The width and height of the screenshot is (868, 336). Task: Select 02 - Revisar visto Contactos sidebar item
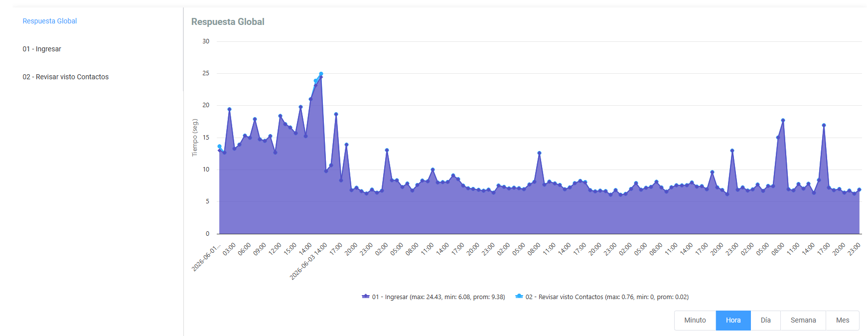click(x=65, y=77)
